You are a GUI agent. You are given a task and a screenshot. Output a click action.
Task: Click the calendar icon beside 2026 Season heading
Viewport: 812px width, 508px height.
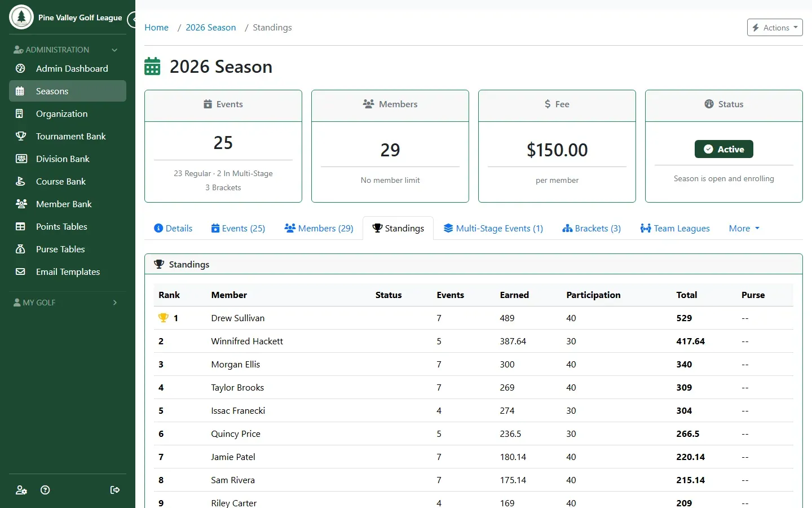point(152,67)
